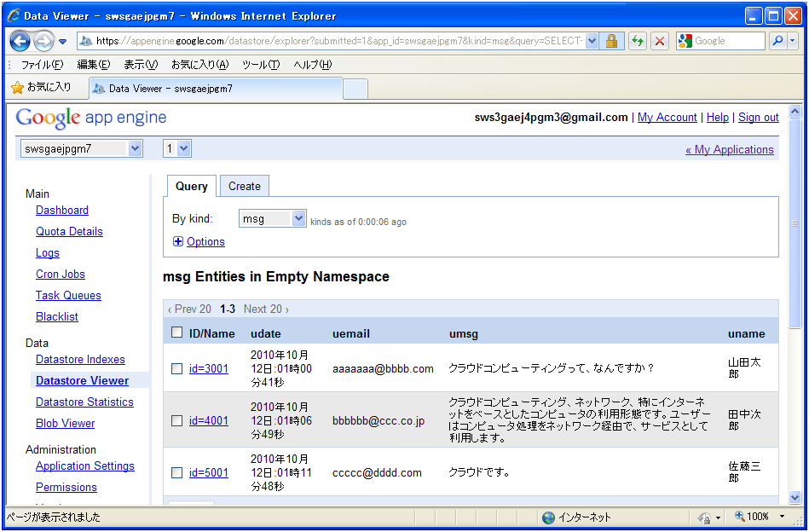Click the status bar protected mode icon
The width and height of the screenshot is (809, 532).
[x=704, y=518]
